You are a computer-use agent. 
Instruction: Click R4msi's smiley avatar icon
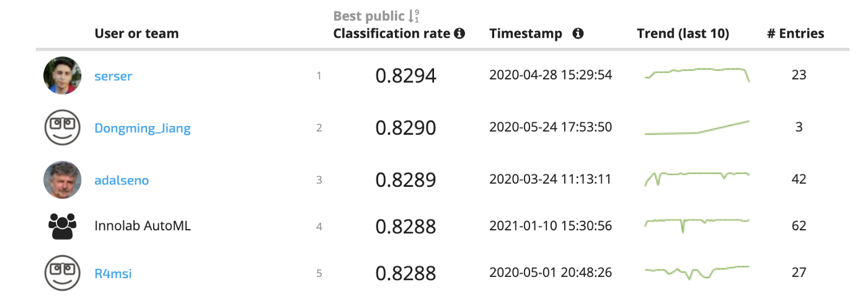(x=63, y=273)
